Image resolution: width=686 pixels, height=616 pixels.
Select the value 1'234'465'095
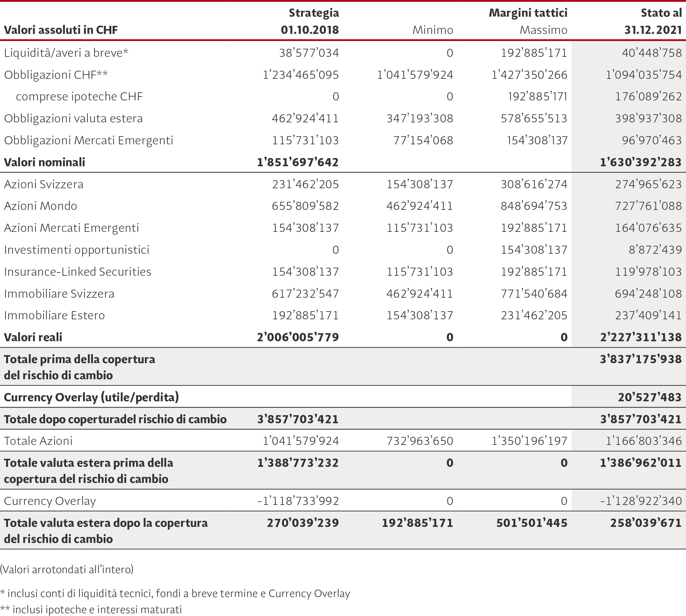(x=301, y=75)
